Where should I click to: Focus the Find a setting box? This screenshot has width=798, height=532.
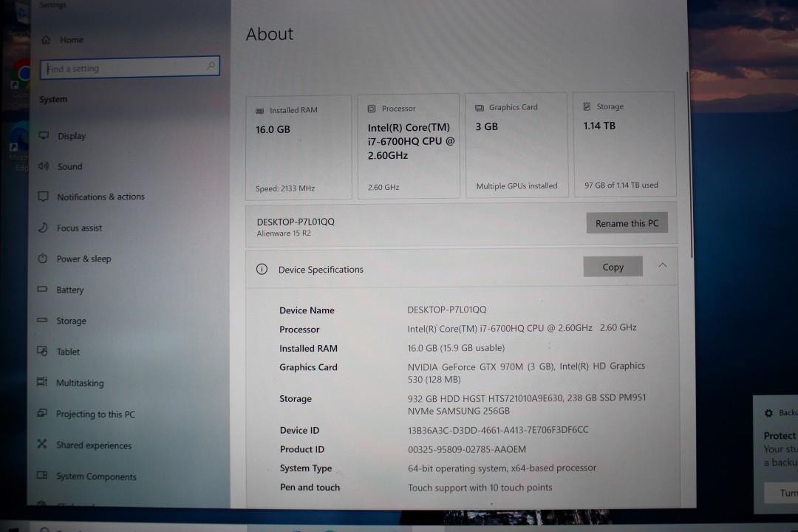pyautogui.click(x=130, y=67)
